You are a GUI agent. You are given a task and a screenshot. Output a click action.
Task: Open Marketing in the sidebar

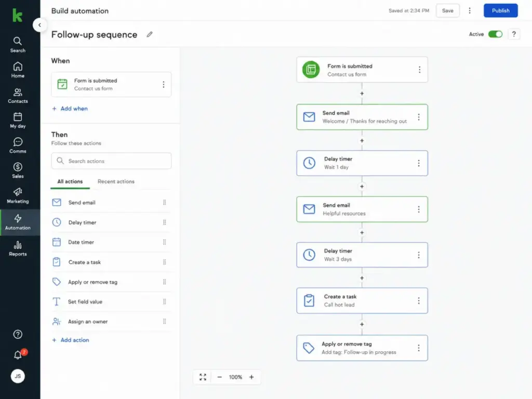pyautogui.click(x=18, y=196)
